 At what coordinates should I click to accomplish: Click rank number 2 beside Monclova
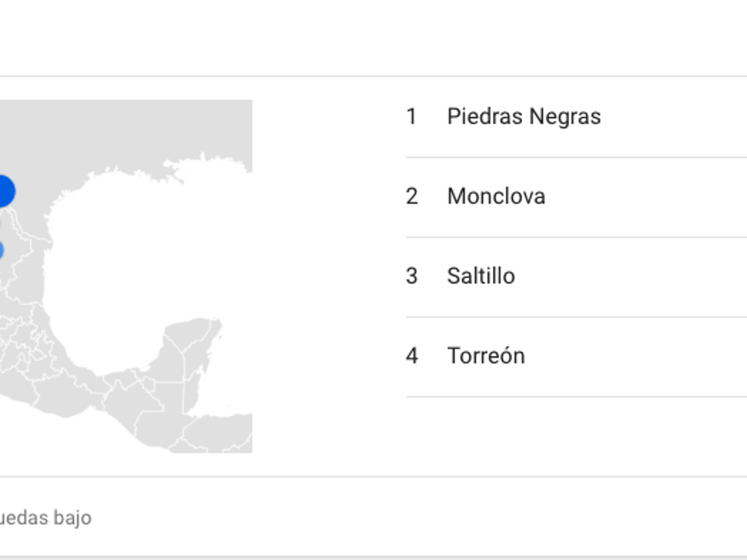(412, 196)
